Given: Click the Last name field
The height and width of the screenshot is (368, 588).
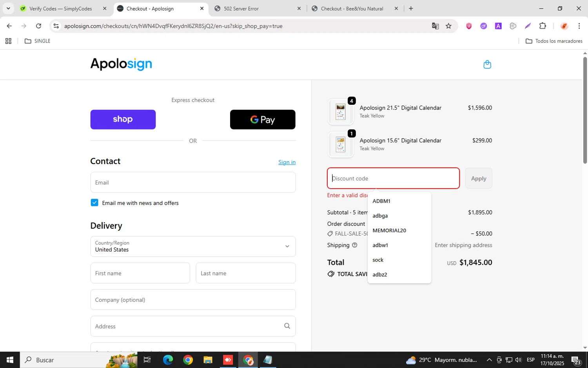Looking at the screenshot, I should tap(246, 273).
